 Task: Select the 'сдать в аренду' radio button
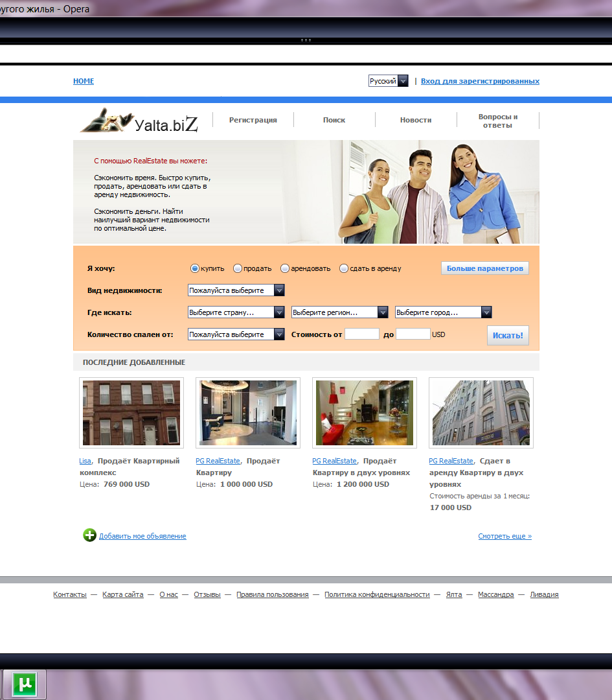(343, 268)
